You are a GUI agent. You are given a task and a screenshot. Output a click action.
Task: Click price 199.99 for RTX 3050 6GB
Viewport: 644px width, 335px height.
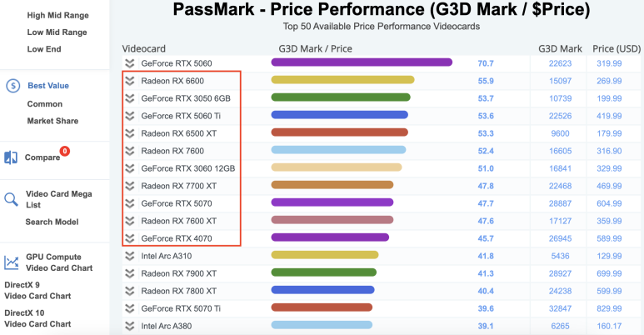point(609,98)
